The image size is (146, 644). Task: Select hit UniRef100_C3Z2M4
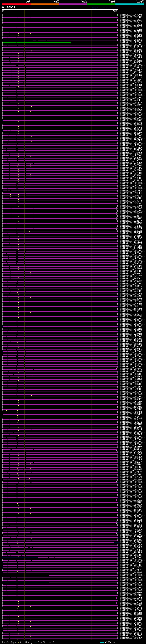131,30
